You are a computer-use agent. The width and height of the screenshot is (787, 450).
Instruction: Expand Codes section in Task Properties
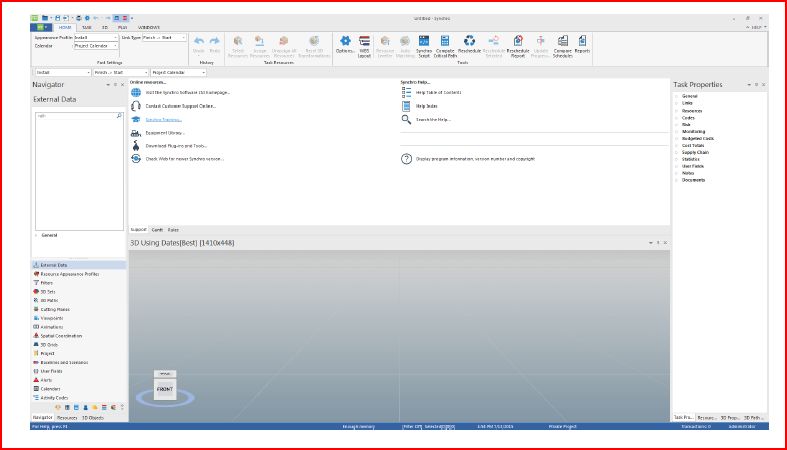[677, 118]
